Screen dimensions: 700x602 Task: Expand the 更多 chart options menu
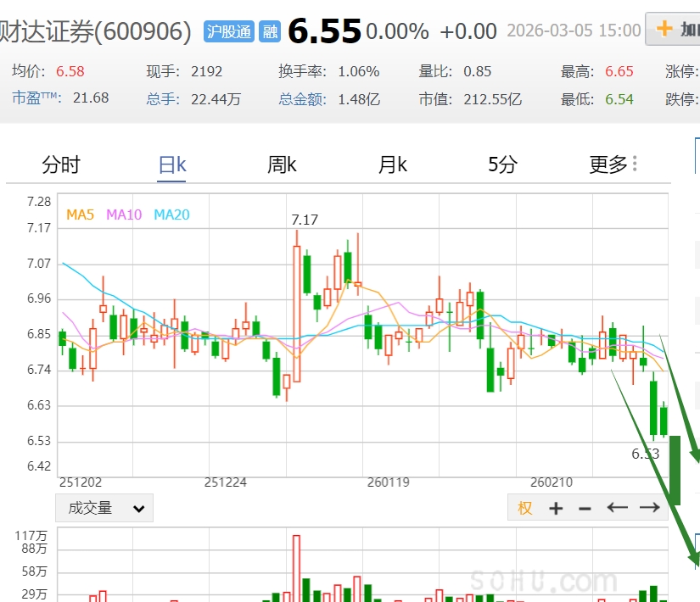click(x=613, y=164)
